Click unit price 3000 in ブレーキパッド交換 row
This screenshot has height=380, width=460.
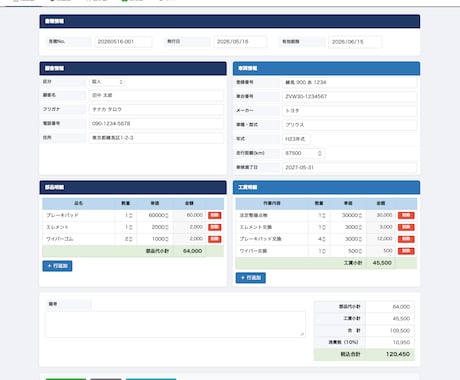(348, 239)
